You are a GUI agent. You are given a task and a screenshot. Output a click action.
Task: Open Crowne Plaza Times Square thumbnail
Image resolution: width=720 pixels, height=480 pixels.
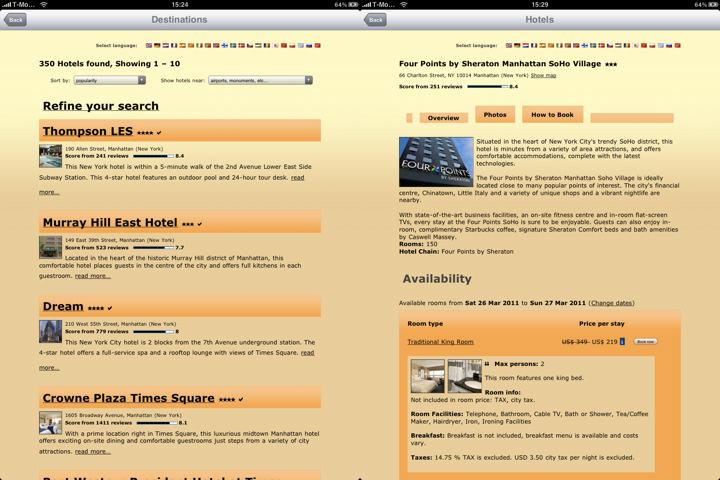click(x=51, y=423)
